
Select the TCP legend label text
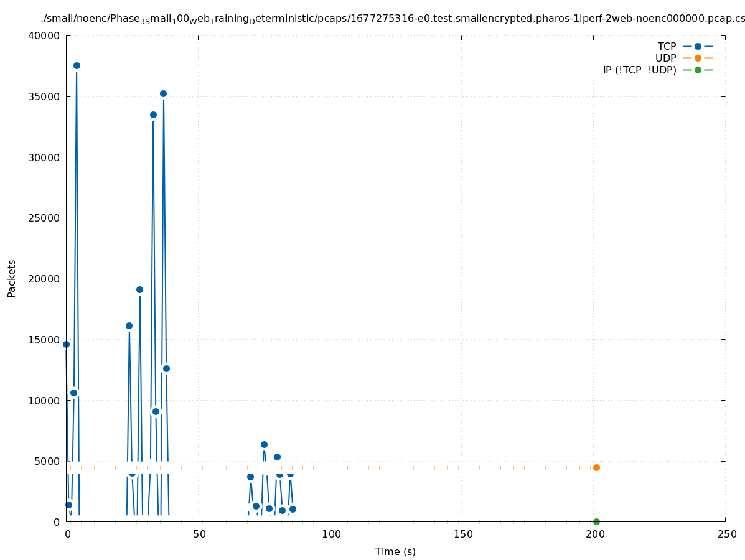[x=667, y=46]
